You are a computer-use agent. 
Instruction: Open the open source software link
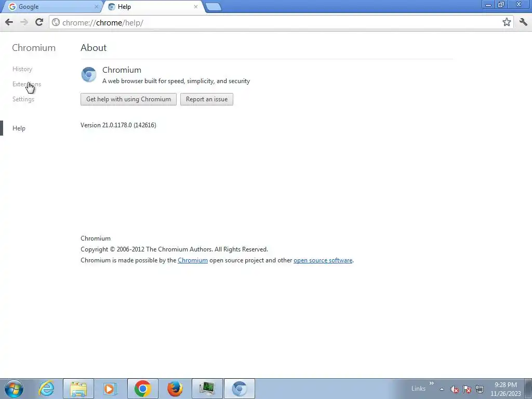[x=323, y=260]
